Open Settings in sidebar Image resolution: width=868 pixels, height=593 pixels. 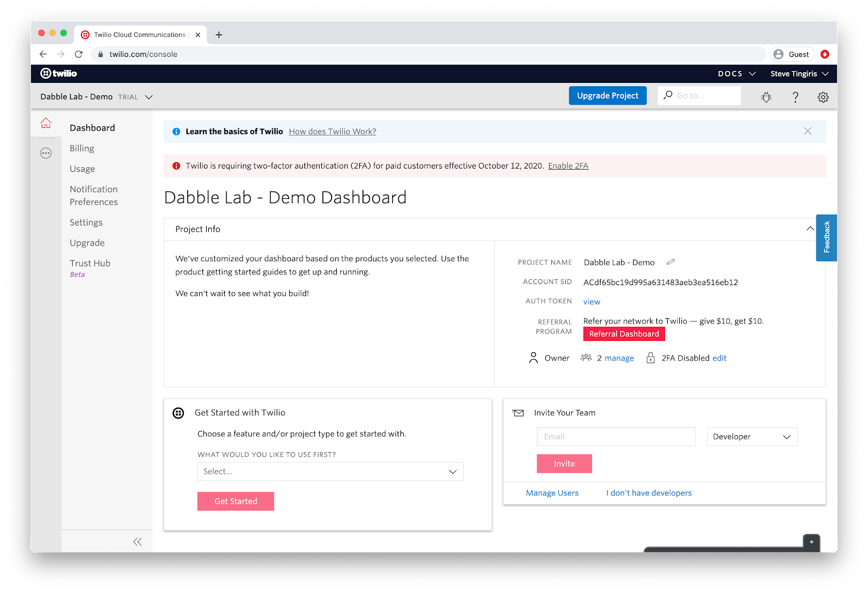pos(86,223)
